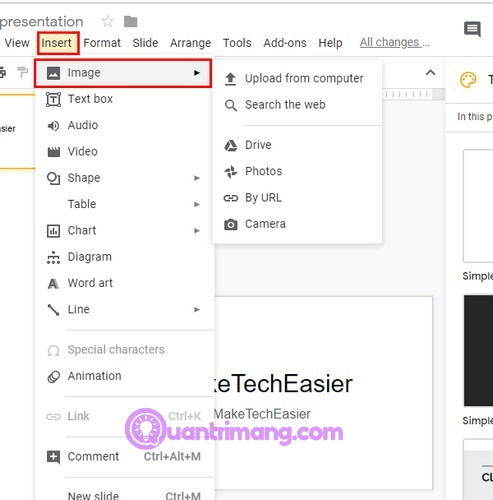Expand the Table submenu arrow
The height and width of the screenshot is (500, 493).
click(x=197, y=204)
